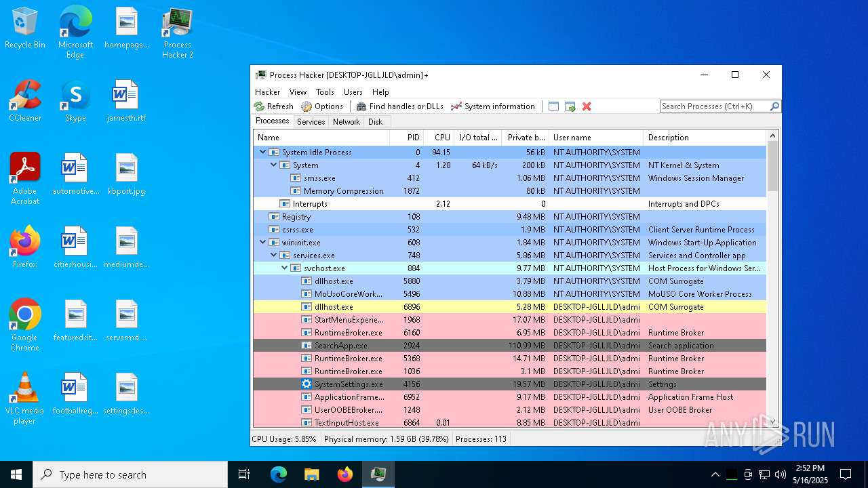
Task: Click Firefox icon in taskbar
Action: (344, 474)
